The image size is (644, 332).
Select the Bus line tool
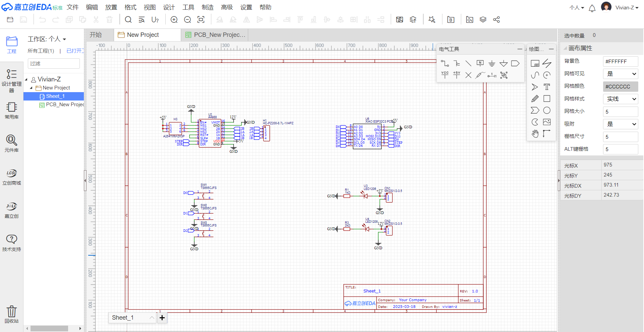pos(468,63)
